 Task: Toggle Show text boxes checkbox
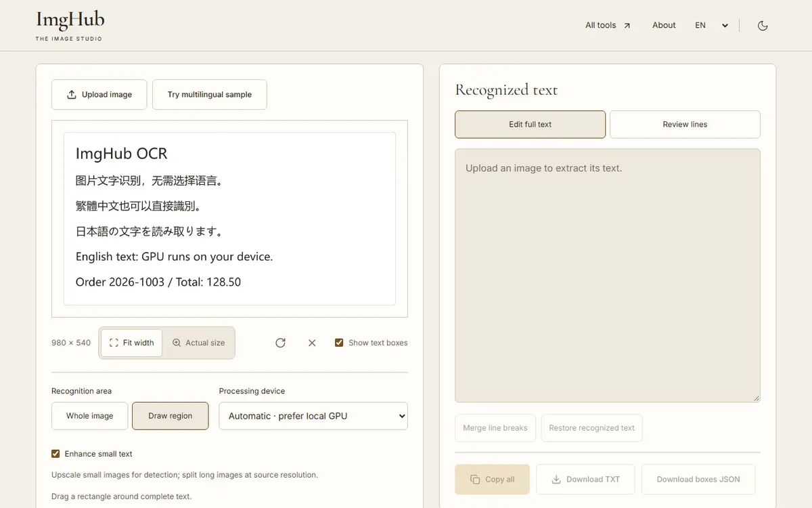click(339, 343)
